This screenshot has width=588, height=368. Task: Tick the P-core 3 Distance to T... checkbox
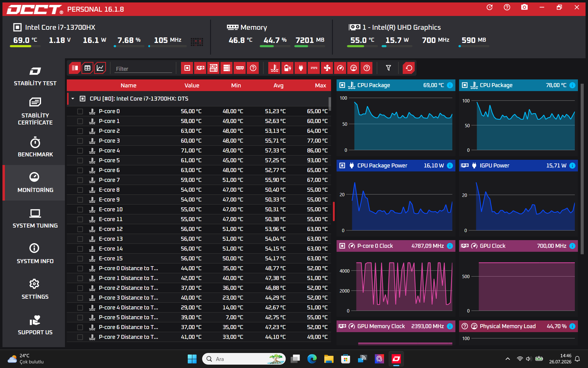tap(80, 298)
